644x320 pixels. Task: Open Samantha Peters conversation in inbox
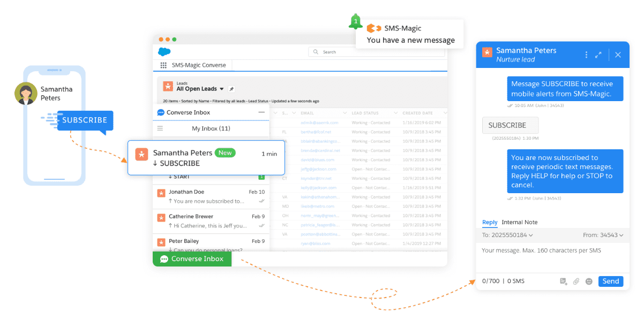point(206,158)
